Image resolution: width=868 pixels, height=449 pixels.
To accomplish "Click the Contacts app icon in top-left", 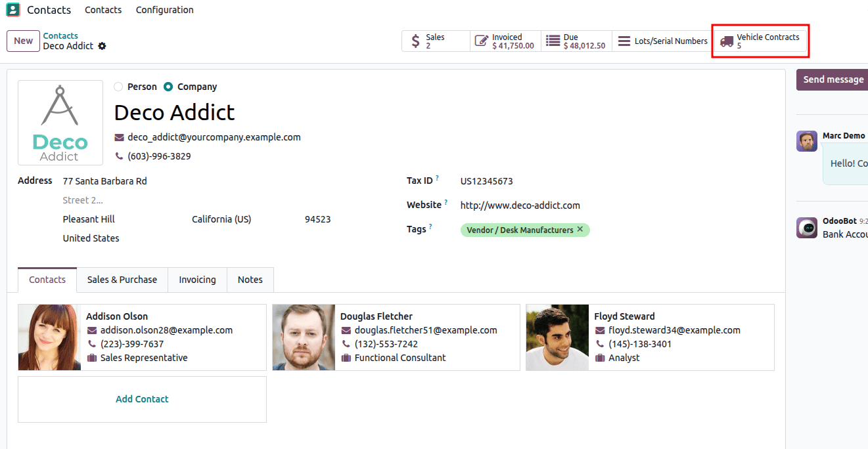I will [12, 9].
